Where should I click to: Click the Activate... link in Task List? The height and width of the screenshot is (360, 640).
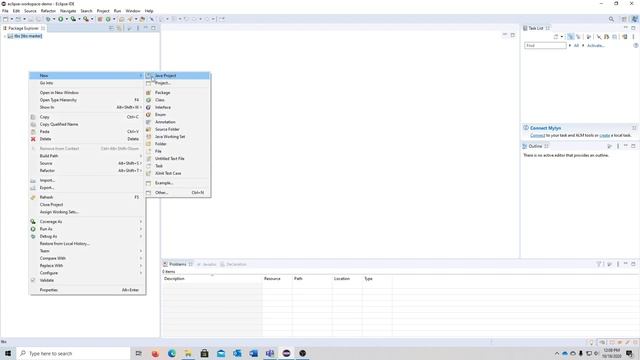click(x=596, y=46)
